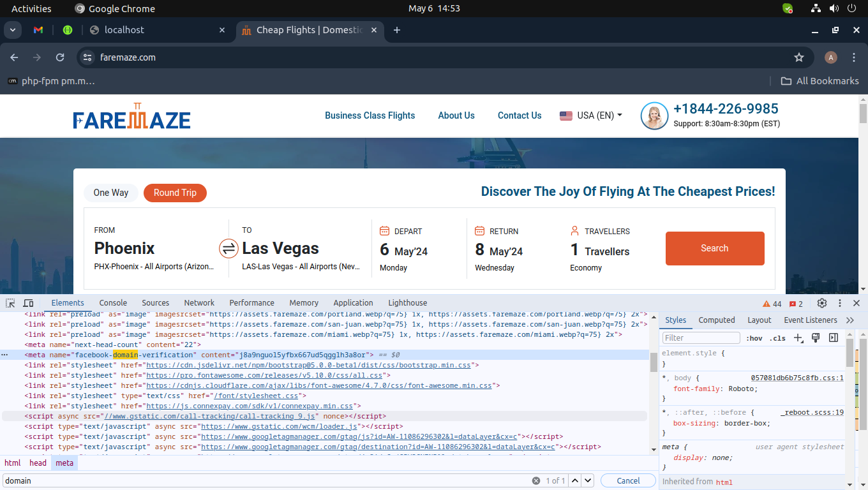Toggle the computed styles sidebar icon
This screenshot has width=868, height=490.
tap(833, 338)
